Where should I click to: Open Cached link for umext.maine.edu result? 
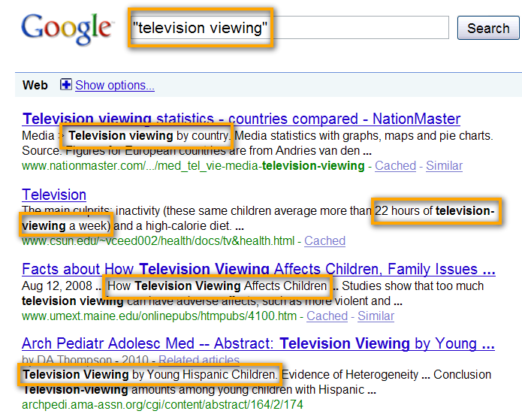point(327,316)
